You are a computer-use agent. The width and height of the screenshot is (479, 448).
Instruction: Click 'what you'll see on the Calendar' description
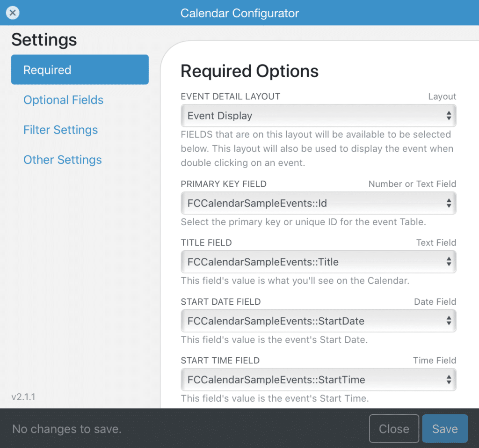pos(295,280)
